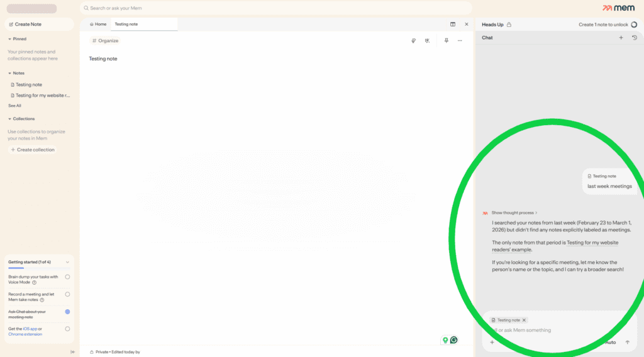Image resolution: width=644 pixels, height=357 pixels.
Task: Click the help icon beside Mem take notes
Action: [x=42, y=300]
